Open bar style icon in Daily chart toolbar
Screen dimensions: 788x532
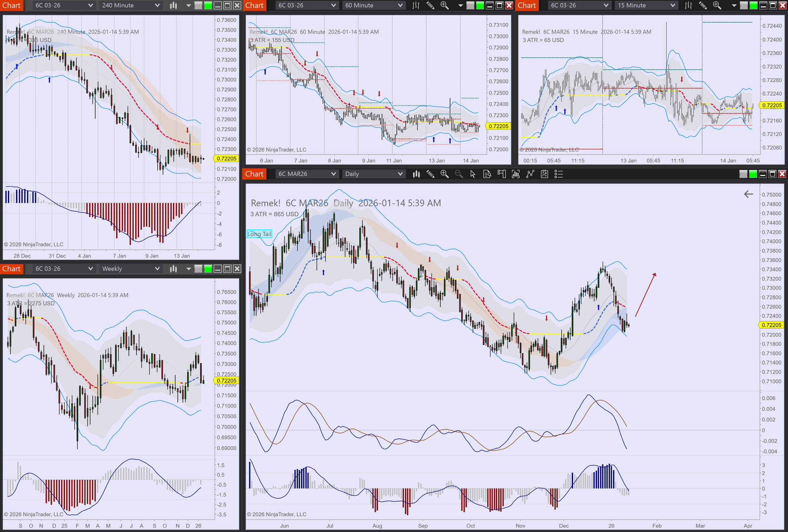tap(416, 174)
